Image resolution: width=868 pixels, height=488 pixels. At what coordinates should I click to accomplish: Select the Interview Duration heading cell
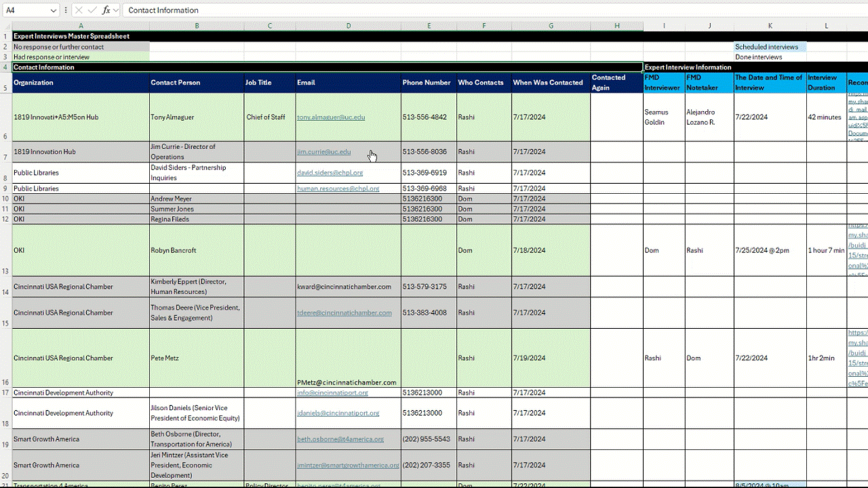[x=827, y=83]
